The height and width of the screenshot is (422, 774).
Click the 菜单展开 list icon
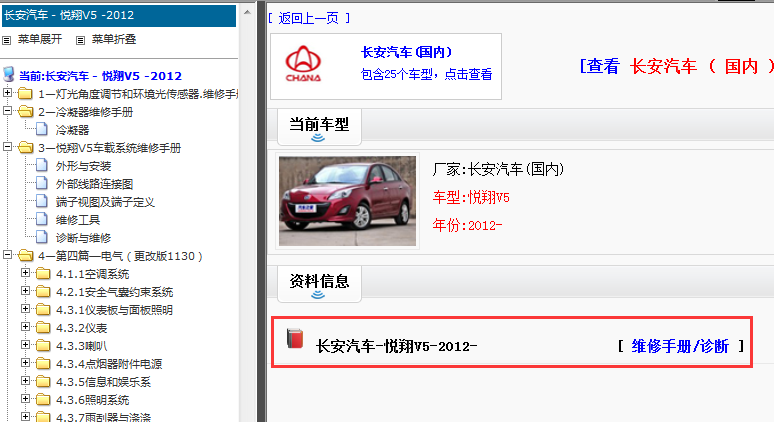[x=6, y=40]
